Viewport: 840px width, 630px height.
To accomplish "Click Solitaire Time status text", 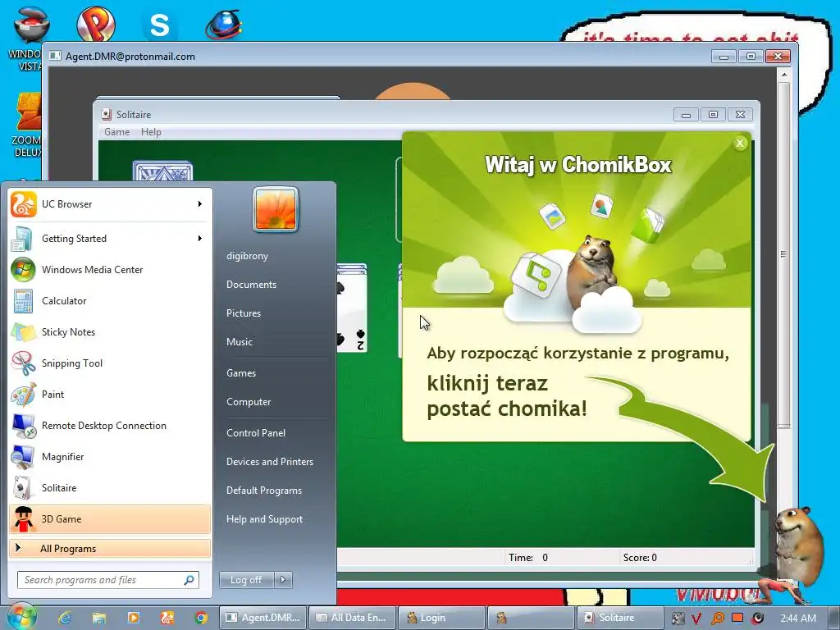I will click(528, 558).
